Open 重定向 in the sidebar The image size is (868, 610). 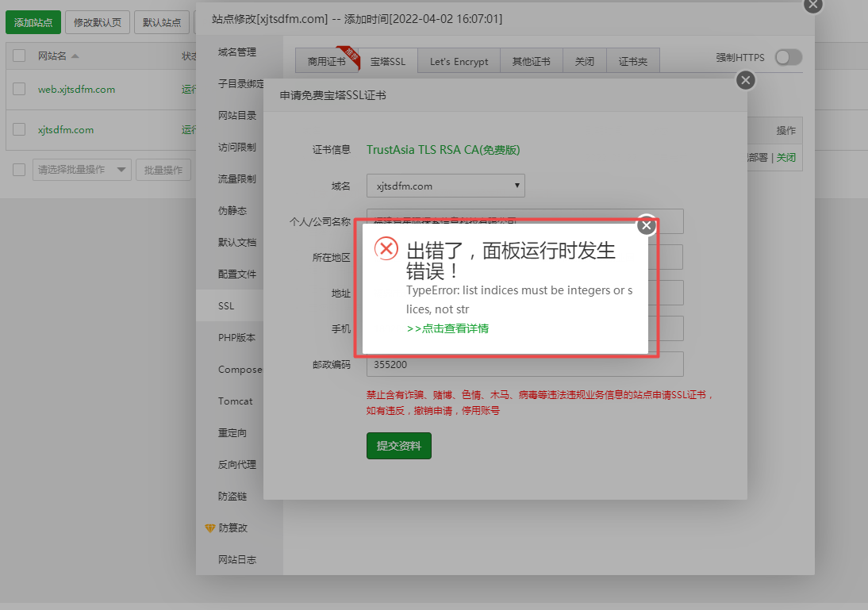coord(232,432)
